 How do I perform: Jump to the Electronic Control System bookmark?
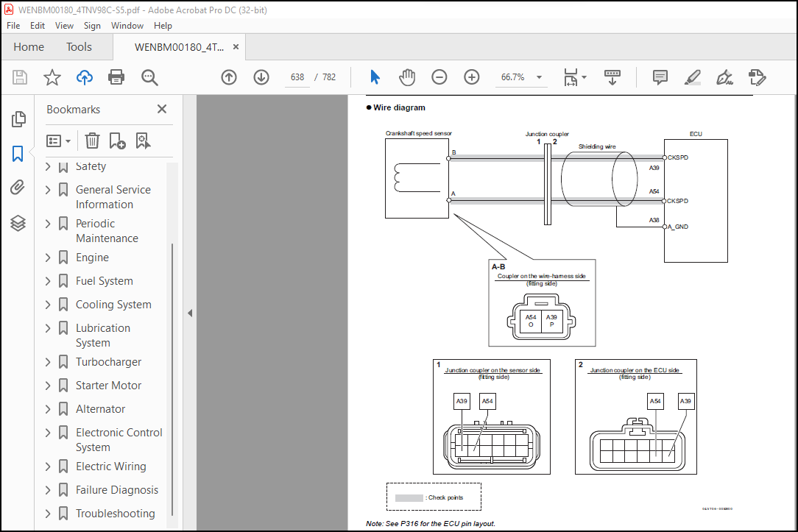pyautogui.click(x=119, y=440)
